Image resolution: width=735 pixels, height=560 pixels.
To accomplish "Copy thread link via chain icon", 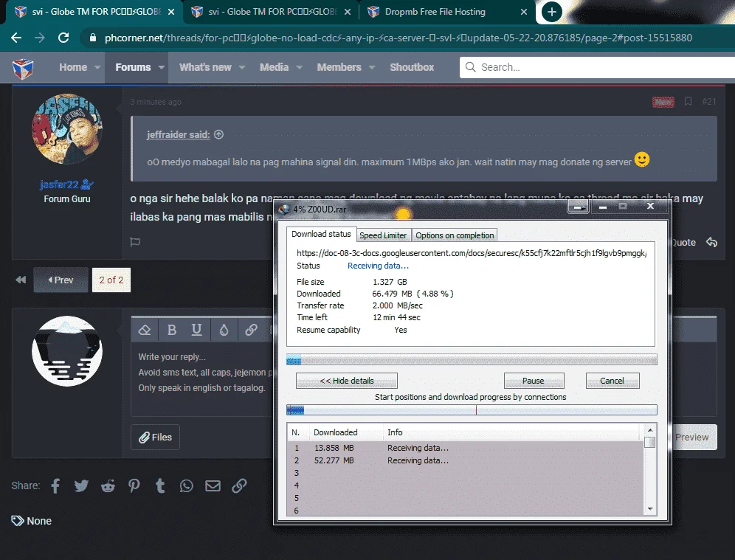I will coord(239,486).
